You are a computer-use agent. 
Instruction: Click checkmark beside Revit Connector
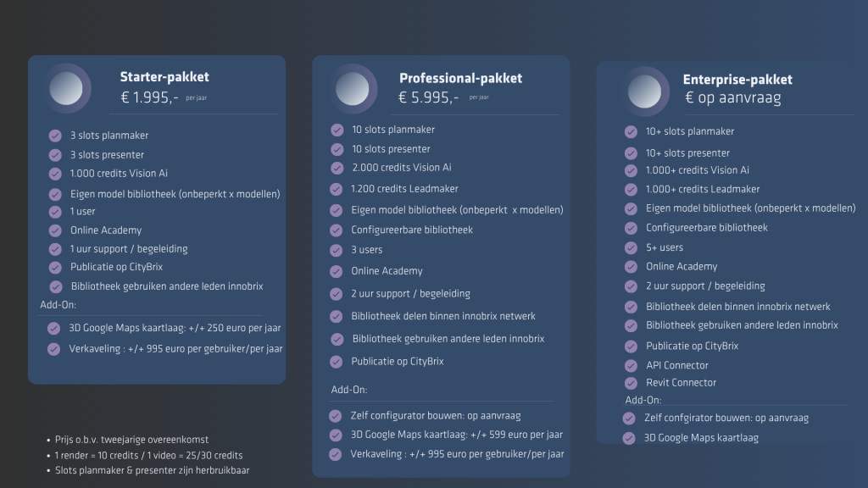[x=631, y=383]
